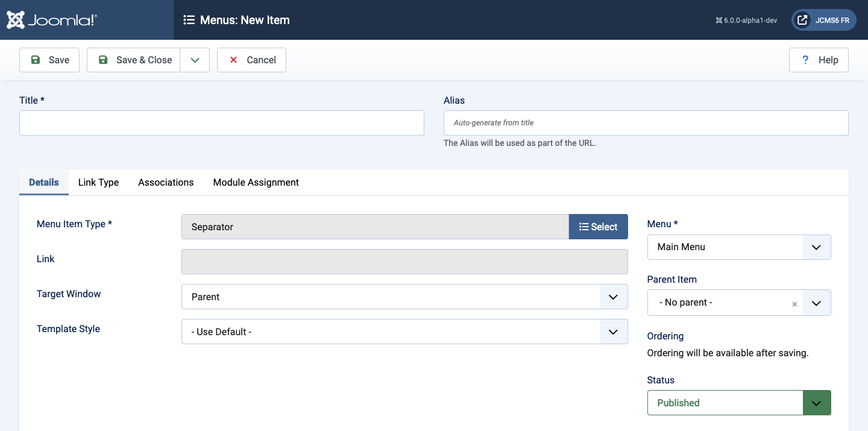The width and height of the screenshot is (868, 431).
Task: Click the disabled Link field
Action: pos(404,262)
